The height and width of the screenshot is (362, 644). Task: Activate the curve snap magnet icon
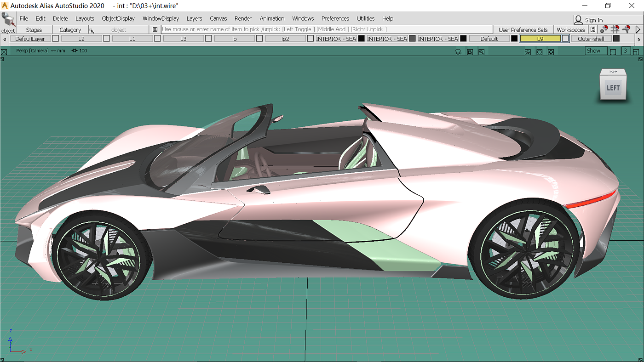(626, 29)
